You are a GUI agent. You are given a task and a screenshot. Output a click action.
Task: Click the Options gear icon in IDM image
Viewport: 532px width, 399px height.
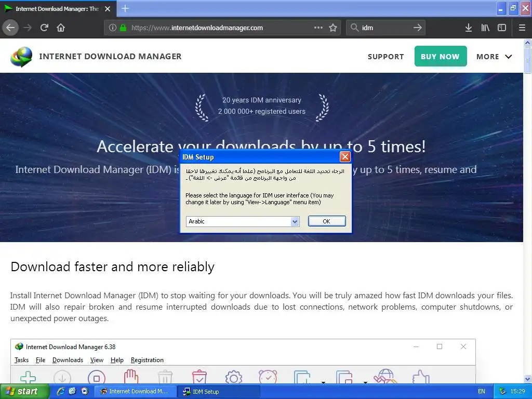[234, 377]
